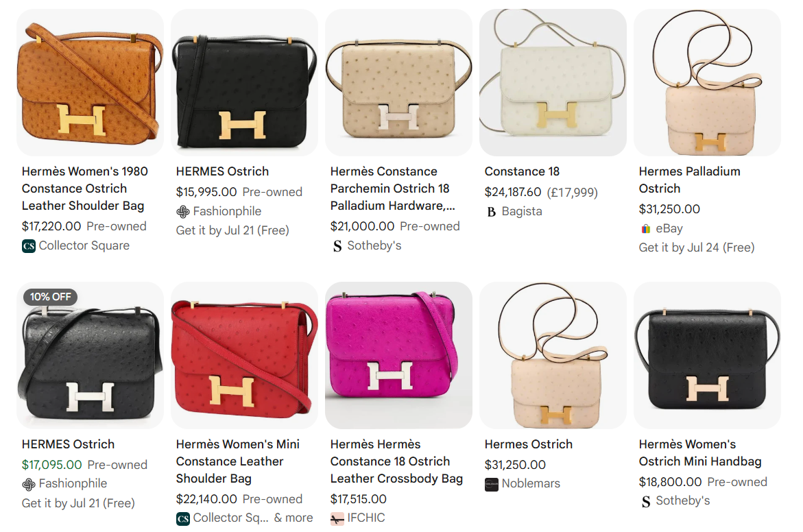This screenshot has height=532, width=803.
Task: Open the pink Constance 18 Ostrich bag photo
Action: [x=398, y=355]
